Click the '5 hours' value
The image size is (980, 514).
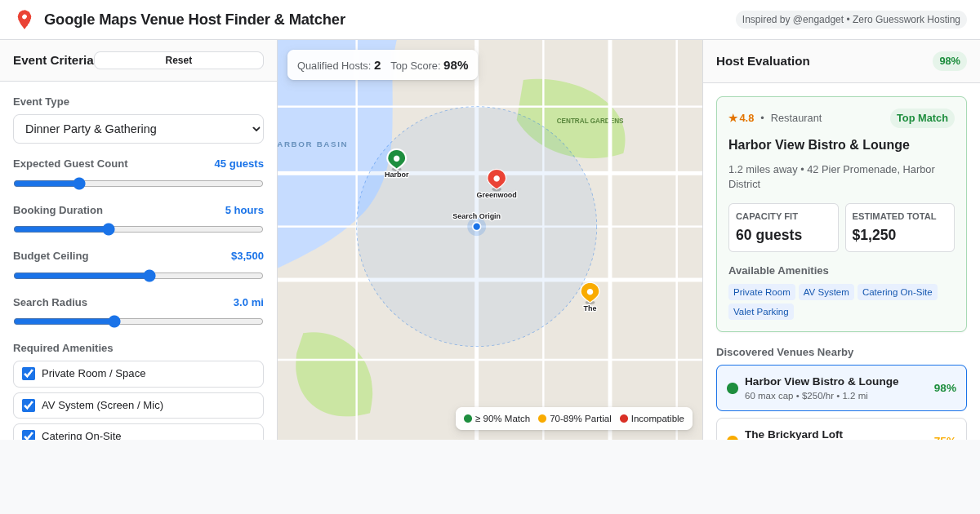coord(244,210)
